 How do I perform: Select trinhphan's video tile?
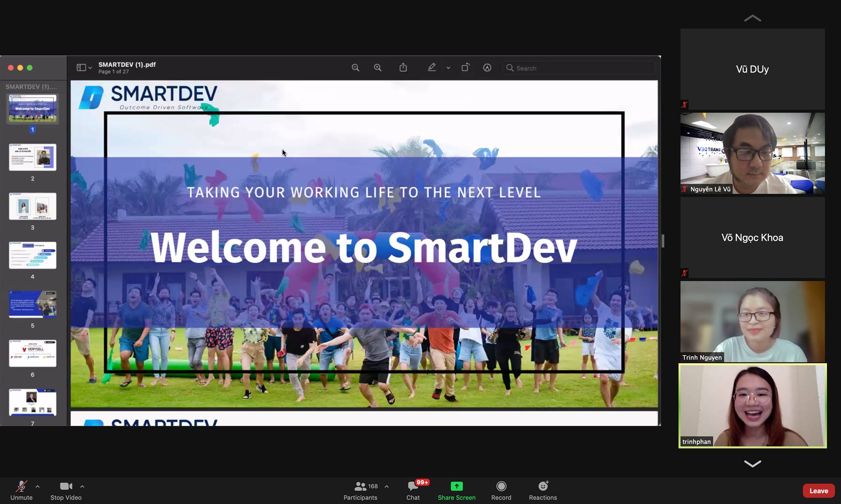(752, 405)
